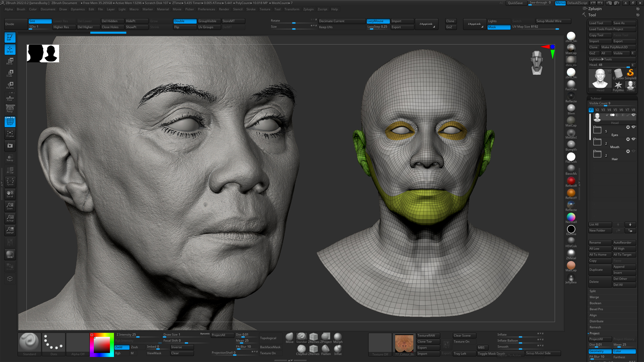
Task: Click the BPR render icon
Action: pos(10,254)
